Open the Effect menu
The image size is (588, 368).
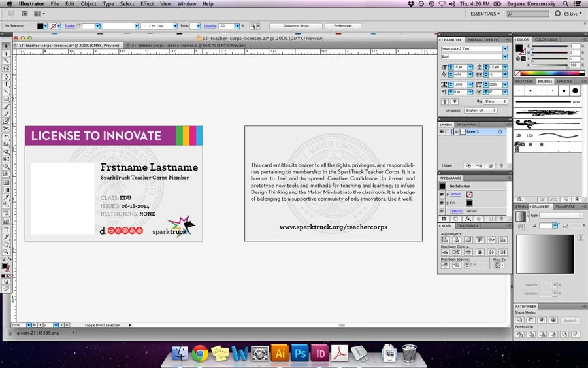point(147,4)
